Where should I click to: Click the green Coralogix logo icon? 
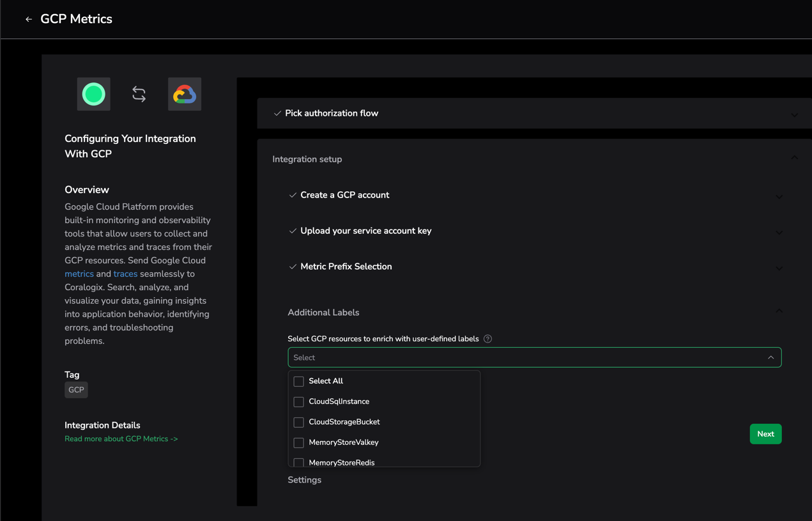94,94
